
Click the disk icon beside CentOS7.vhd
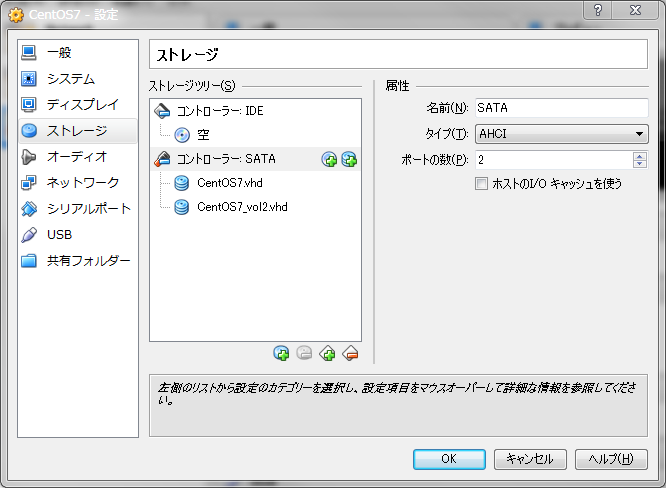pyautogui.click(x=182, y=183)
